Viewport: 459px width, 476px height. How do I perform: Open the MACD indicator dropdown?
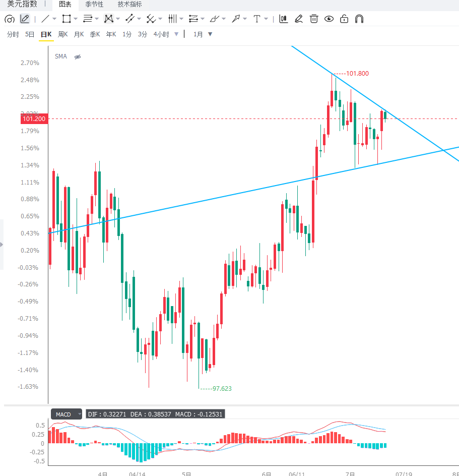click(80, 414)
